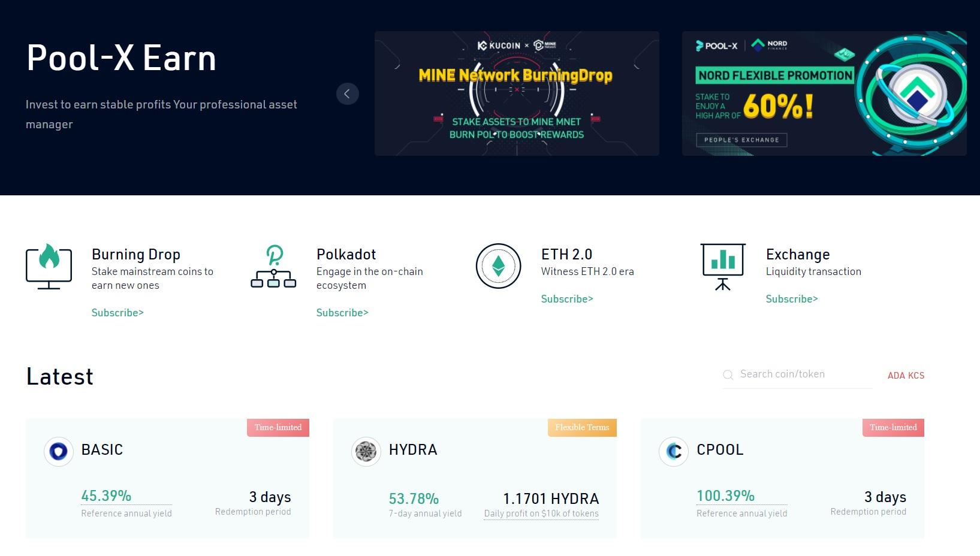This screenshot has height=556, width=980.
Task: Open the NORD Flexible Promotion banner
Action: pyautogui.click(x=824, y=93)
